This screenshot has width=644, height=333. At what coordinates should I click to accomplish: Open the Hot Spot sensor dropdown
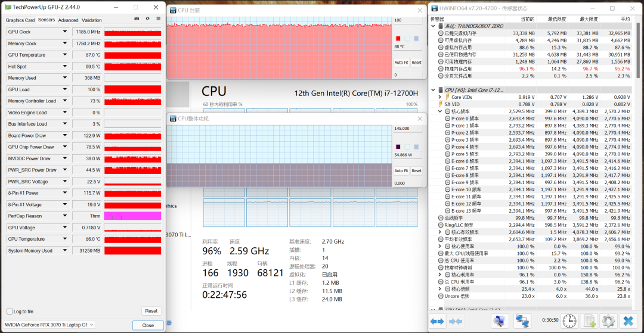[64, 67]
